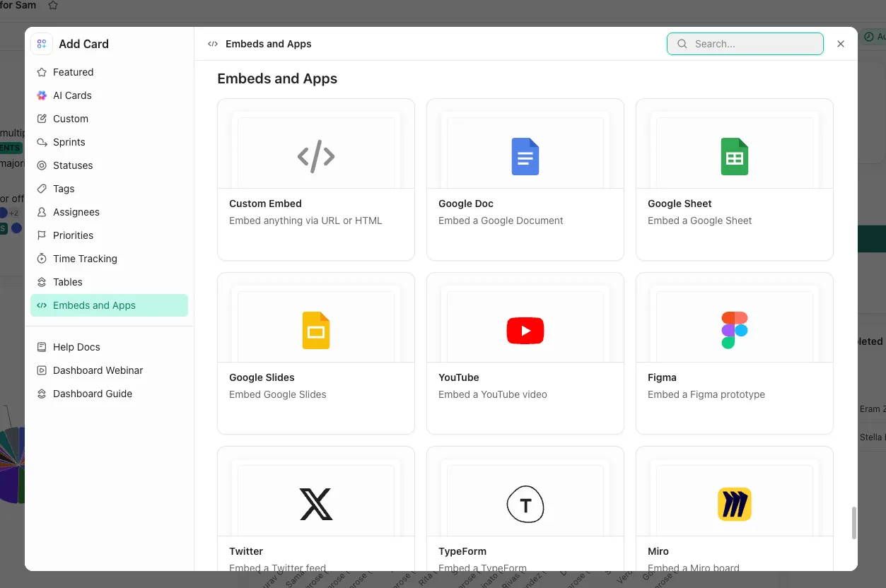This screenshot has height=588, width=886.
Task: Select the Embeds and Apps sidebar item
Action: click(x=109, y=305)
